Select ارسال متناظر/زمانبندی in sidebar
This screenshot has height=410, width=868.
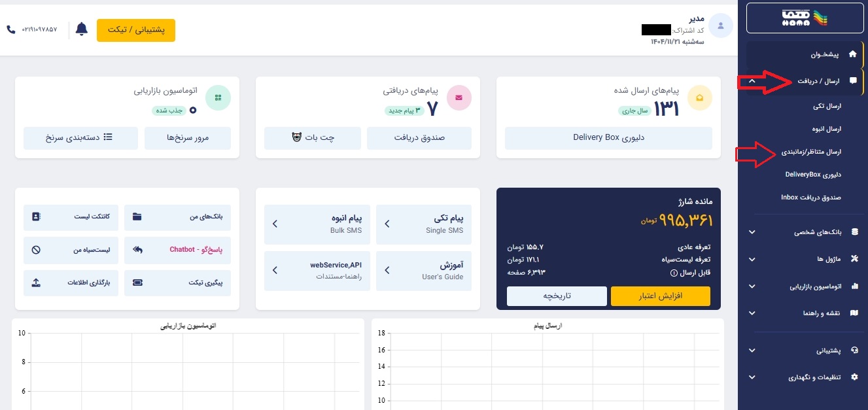[x=811, y=152]
